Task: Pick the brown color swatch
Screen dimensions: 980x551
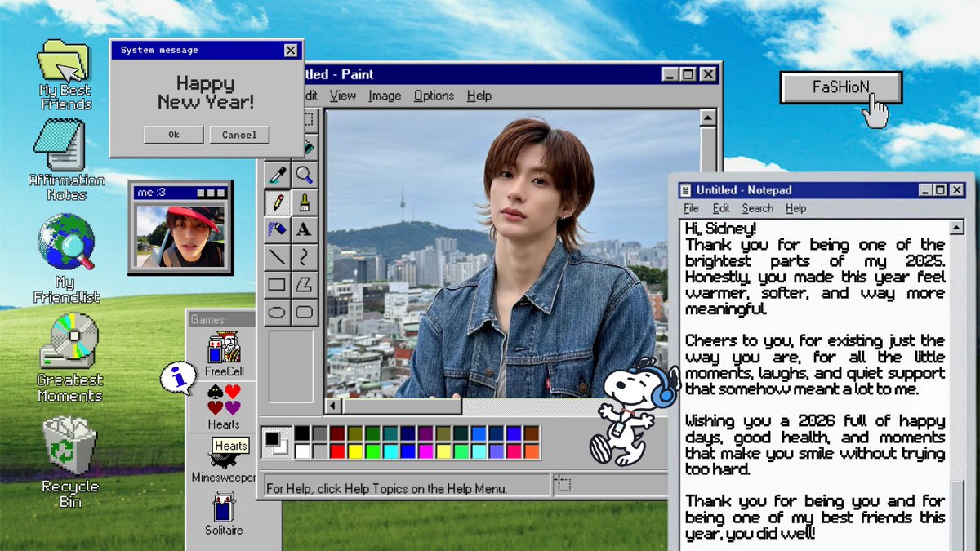Action: point(532,433)
